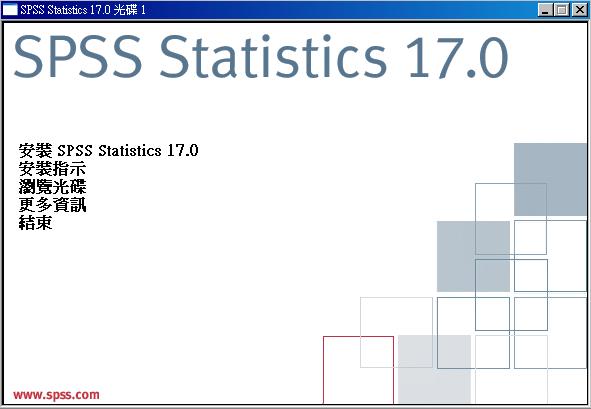Select 瀏覽光碟 to browse the disc
The image size is (591, 409).
(52, 187)
